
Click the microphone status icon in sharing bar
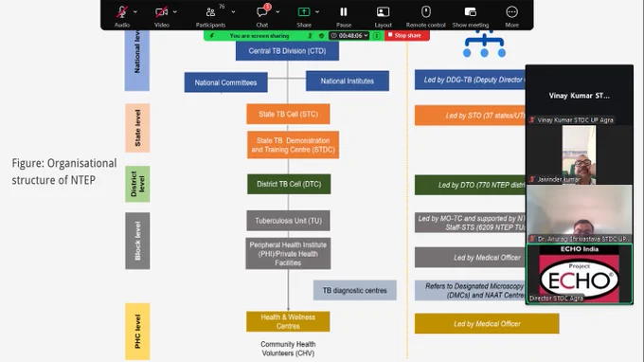[311, 36]
